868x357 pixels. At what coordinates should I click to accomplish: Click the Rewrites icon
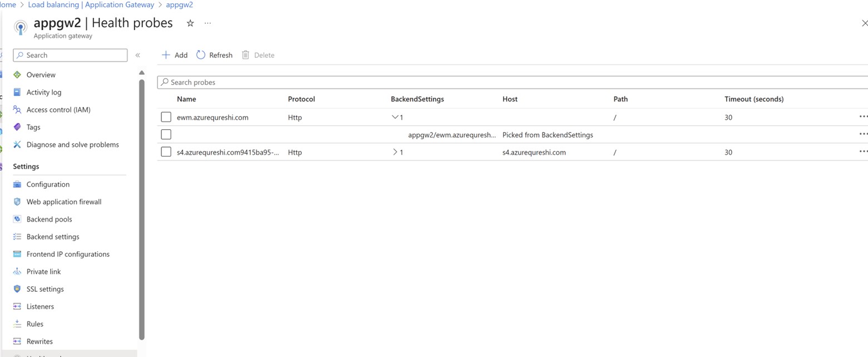[17, 341]
